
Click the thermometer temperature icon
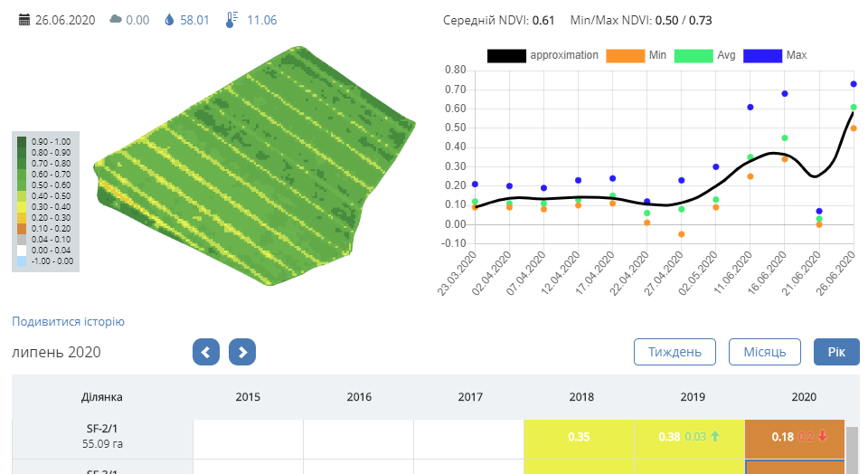(231, 20)
